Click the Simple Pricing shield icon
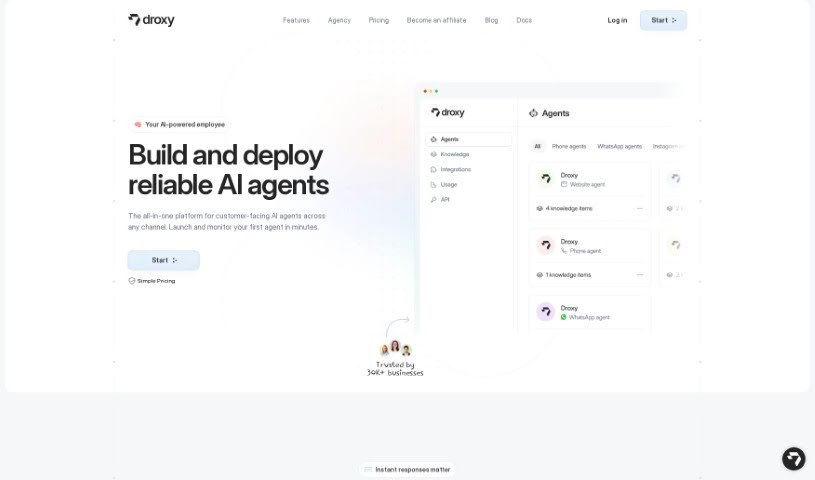Viewport: 815px width, 480px height. (132, 281)
